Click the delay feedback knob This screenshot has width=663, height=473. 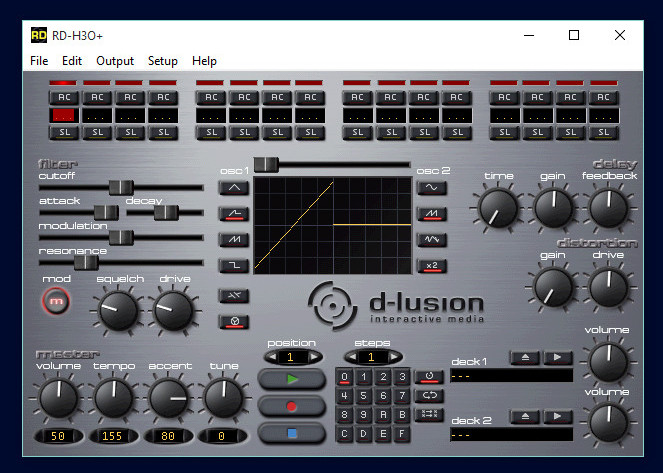coord(608,208)
